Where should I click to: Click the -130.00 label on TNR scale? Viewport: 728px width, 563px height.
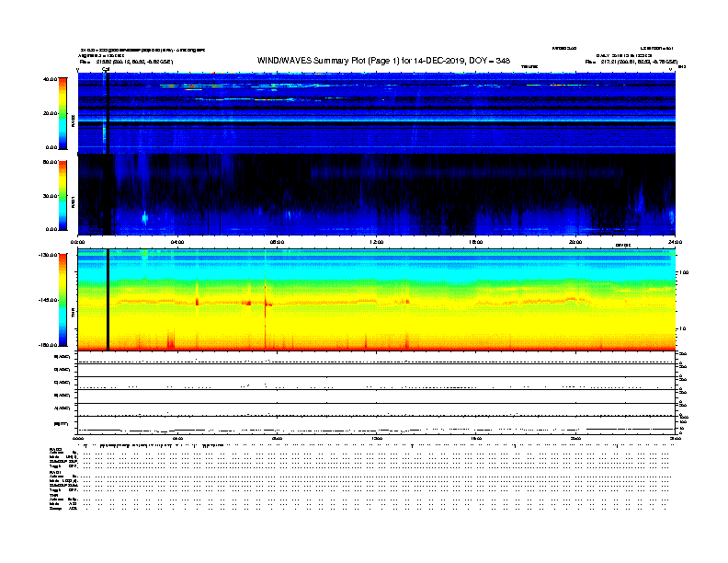pos(49,255)
